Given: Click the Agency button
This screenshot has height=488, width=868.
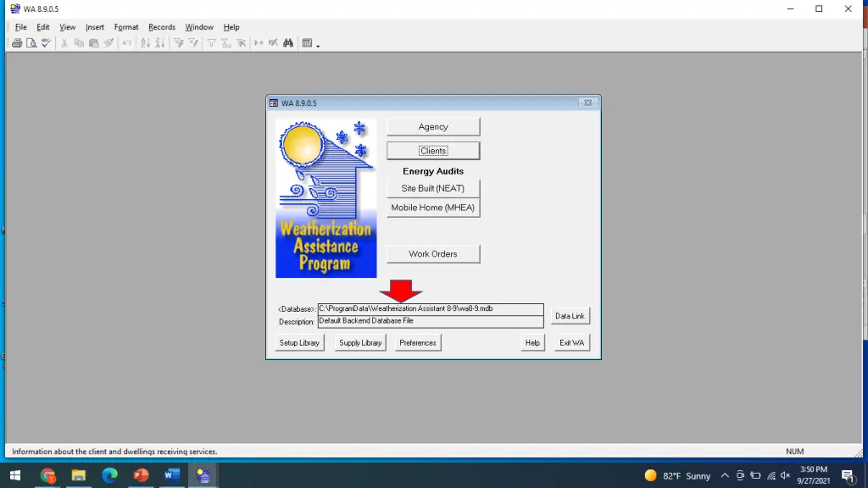Looking at the screenshot, I should (x=433, y=127).
